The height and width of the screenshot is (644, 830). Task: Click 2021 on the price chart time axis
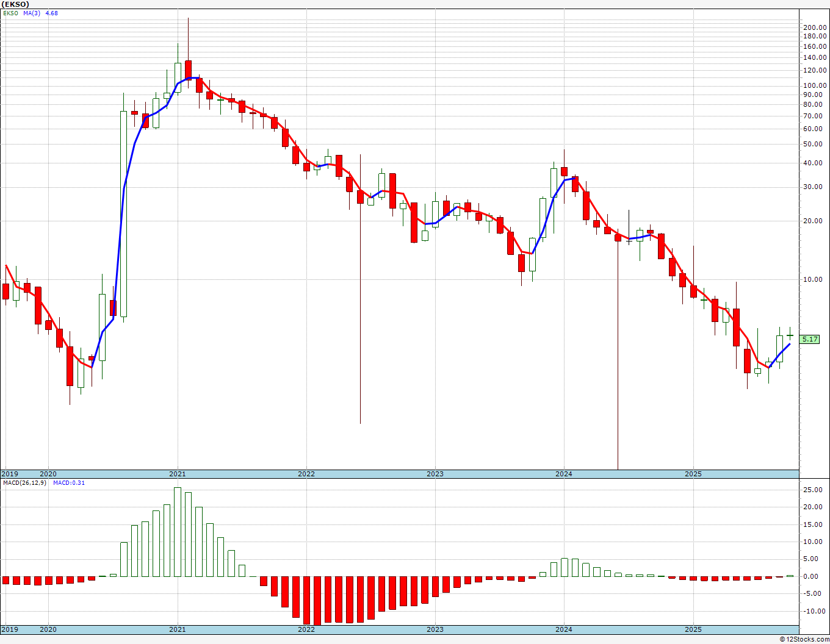(x=177, y=474)
